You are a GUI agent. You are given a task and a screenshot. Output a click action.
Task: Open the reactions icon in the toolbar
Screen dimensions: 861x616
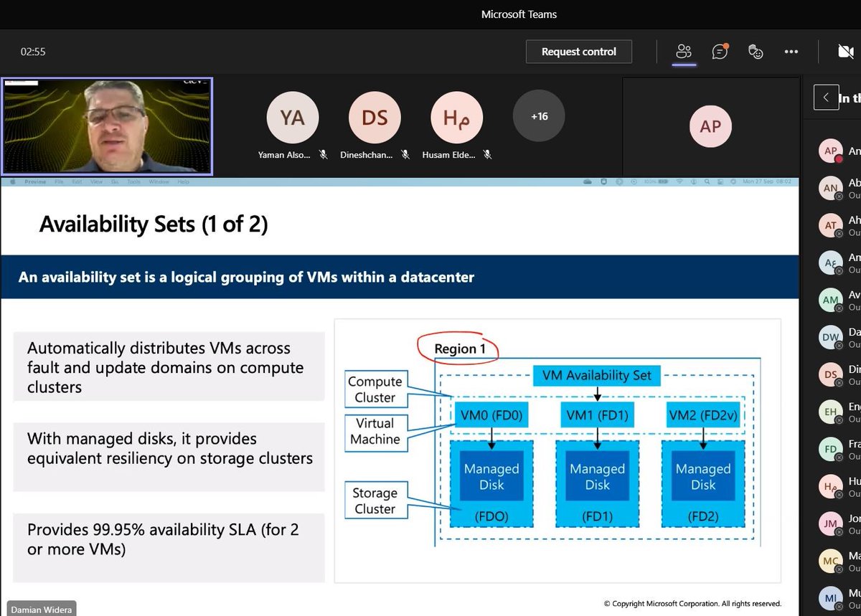tap(755, 52)
